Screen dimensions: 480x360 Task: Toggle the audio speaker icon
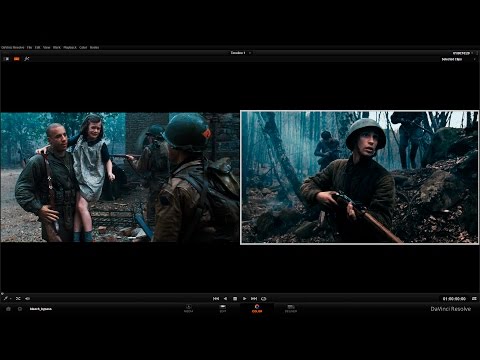pyautogui.click(x=28, y=299)
